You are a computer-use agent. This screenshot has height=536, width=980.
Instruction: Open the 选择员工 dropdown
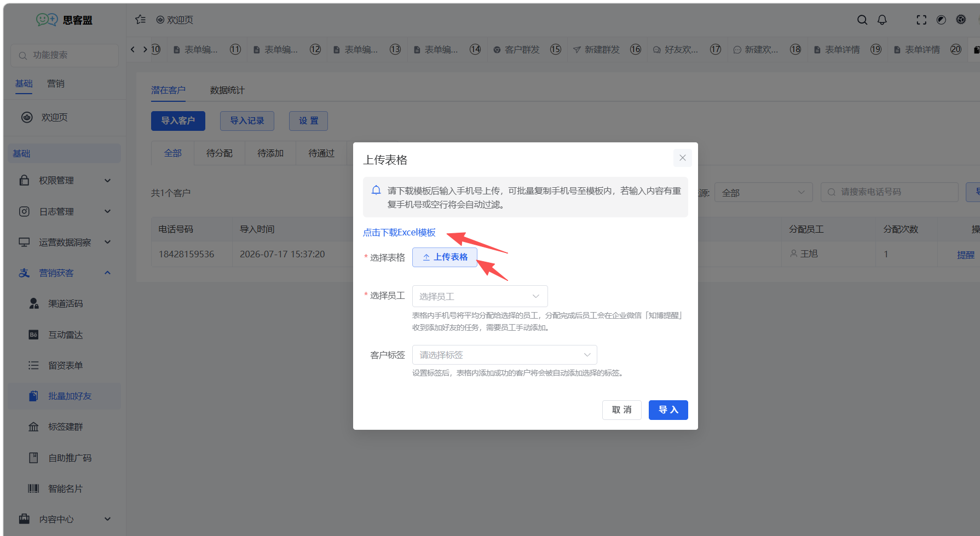click(x=480, y=296)
